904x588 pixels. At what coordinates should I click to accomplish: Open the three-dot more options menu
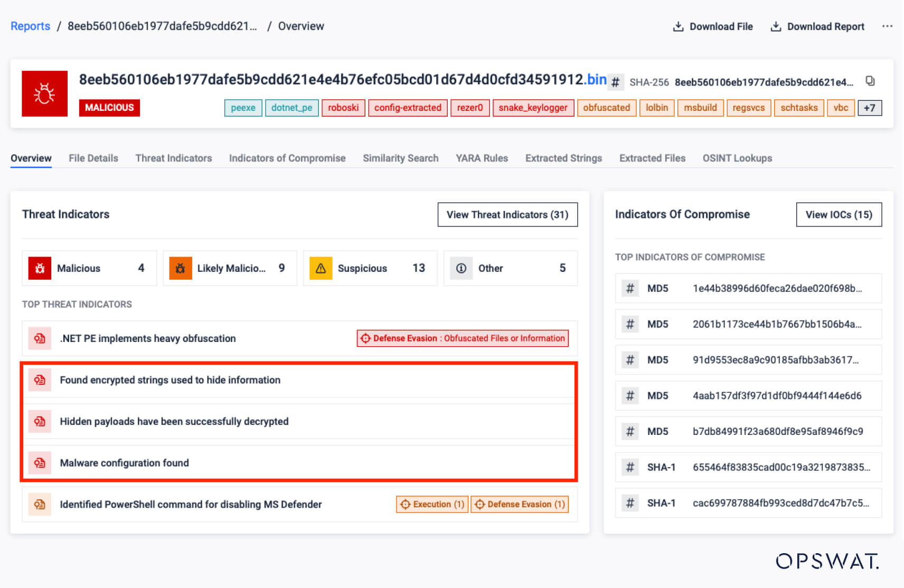click(887, 26)
